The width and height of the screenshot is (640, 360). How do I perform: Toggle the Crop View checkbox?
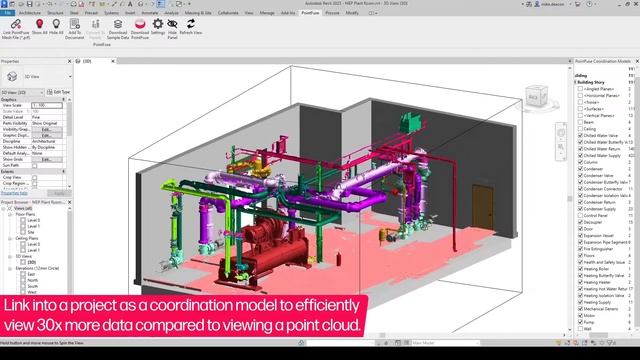click(x=35, y=178)
